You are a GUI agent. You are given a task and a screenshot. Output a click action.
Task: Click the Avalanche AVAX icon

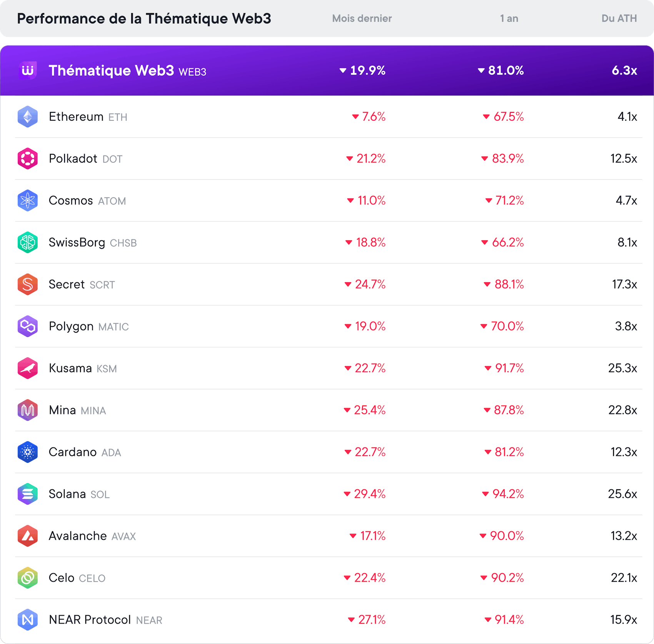(28, 536)
